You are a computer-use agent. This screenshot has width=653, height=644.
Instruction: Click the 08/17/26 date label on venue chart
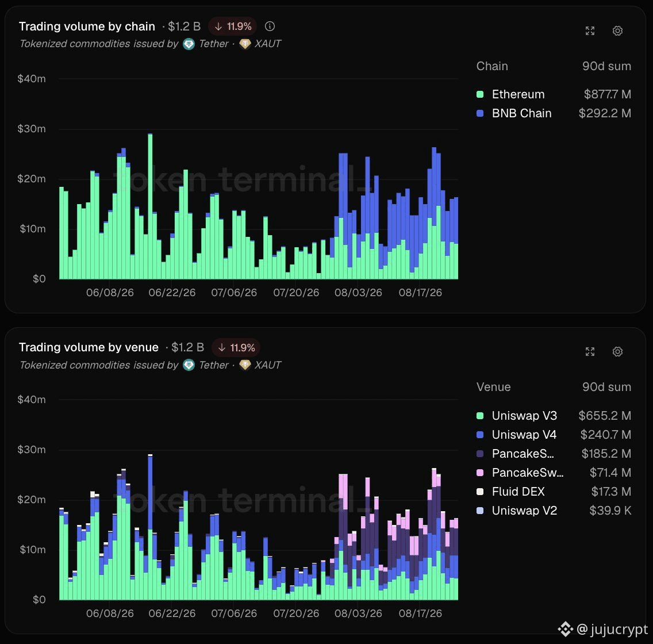click(x=420, y=614)
